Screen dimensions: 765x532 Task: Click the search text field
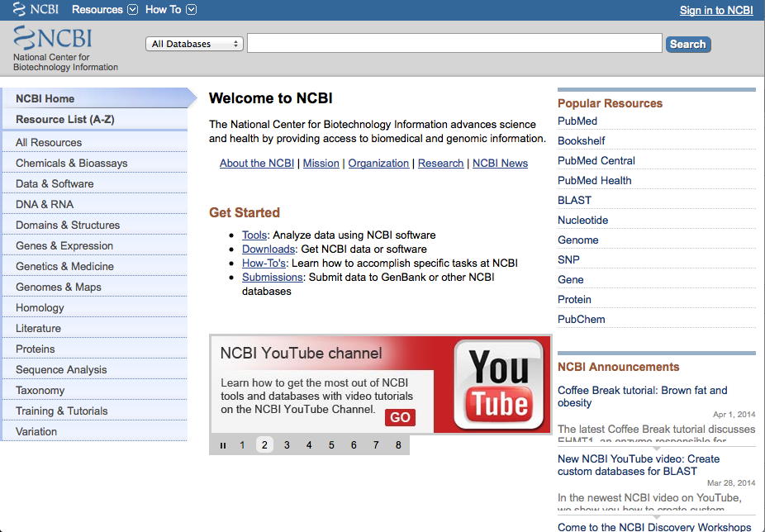point(454,44)
